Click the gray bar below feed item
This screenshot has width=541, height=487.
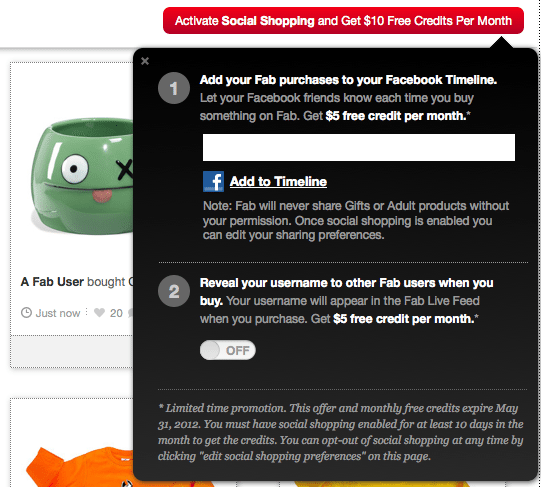click(x=72, y=351)
